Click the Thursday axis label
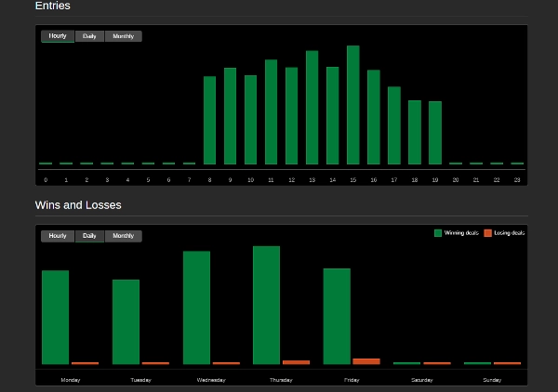This screenshot has height=392, width=558. (x=281, y=380)
